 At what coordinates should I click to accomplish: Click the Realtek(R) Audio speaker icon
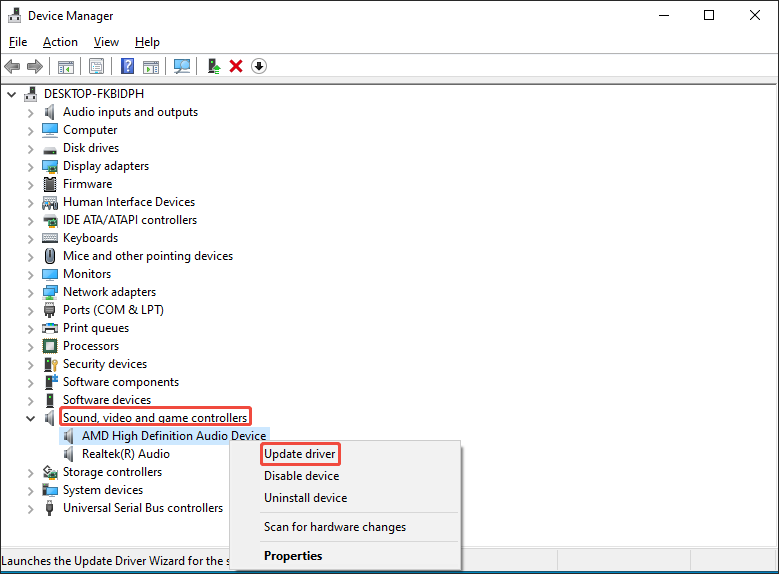click(x=69, y=454)
